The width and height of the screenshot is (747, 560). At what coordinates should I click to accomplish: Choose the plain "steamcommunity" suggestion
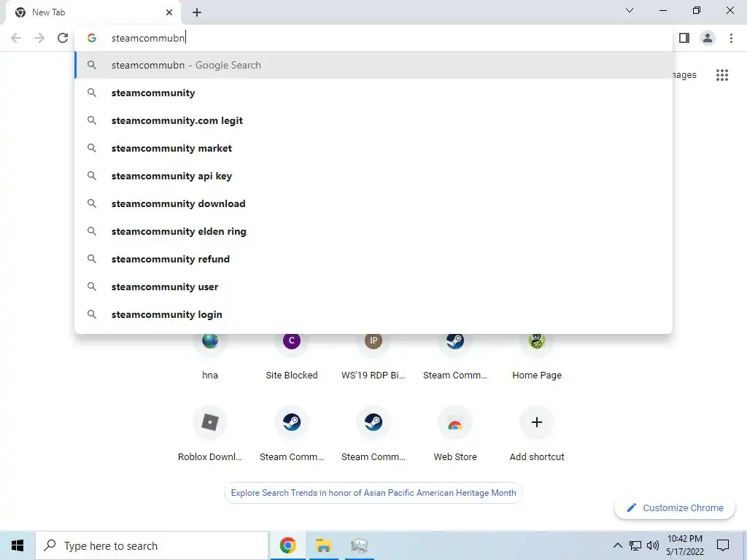pyautogui.click(x=373, y=93)
